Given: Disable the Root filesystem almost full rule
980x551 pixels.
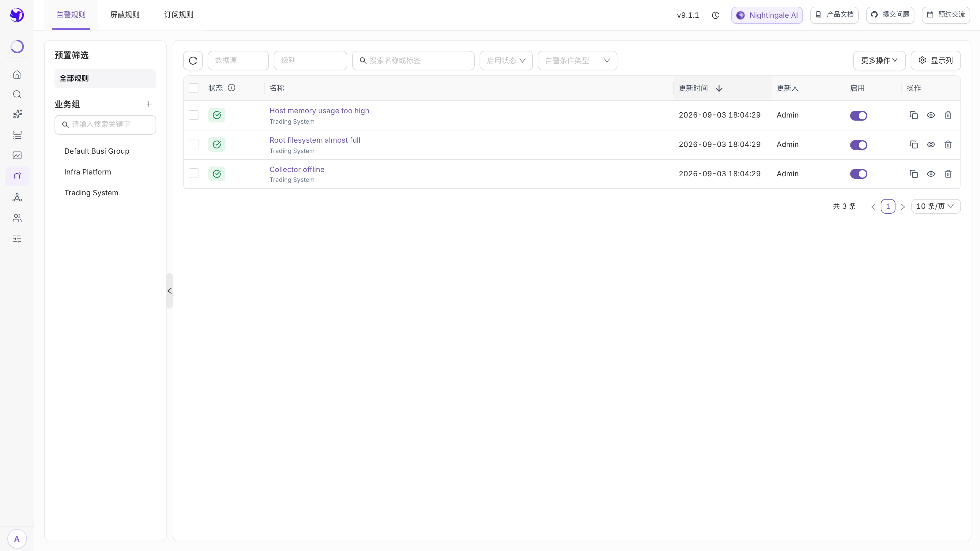Looking at the screenshot, I should tap(859, 145).
